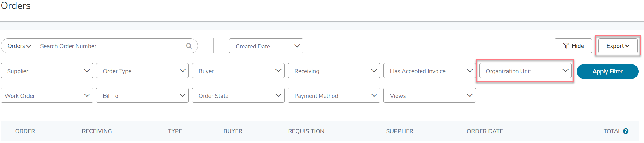The height and width of the screenshot is (143, 644).
Task: Open the Organization Unit dropdown
Action: 525,71
